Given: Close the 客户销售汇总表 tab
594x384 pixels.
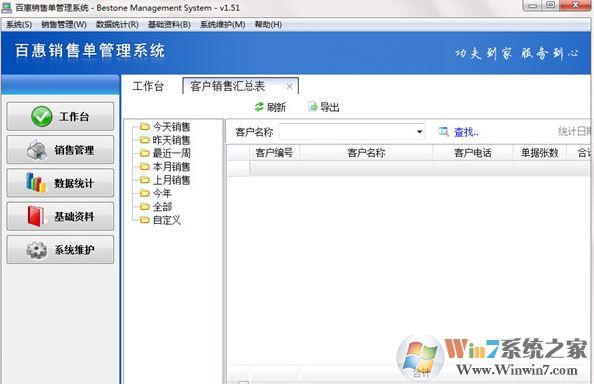Looking at the screenshot, I should 289,86.
